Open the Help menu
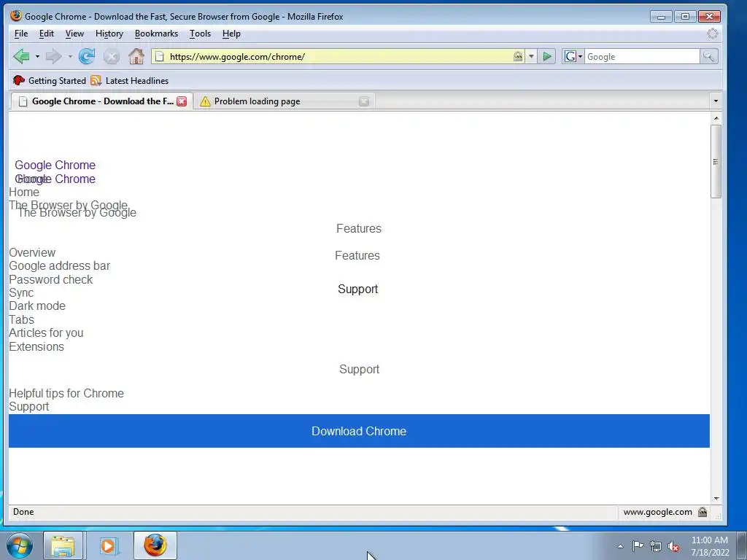 [231, 34]
